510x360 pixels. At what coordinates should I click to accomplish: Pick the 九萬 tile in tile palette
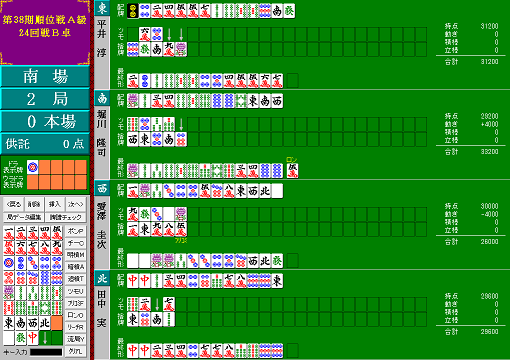click(x=57, y=248)
